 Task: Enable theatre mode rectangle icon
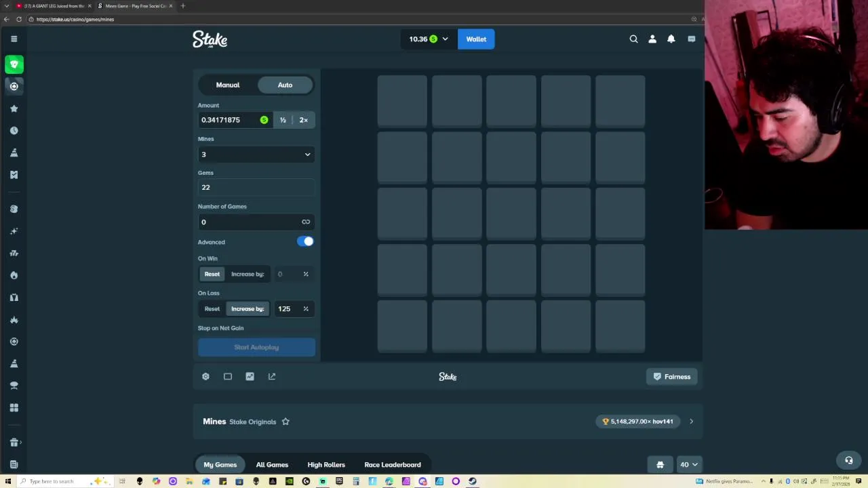click(228, 376)
